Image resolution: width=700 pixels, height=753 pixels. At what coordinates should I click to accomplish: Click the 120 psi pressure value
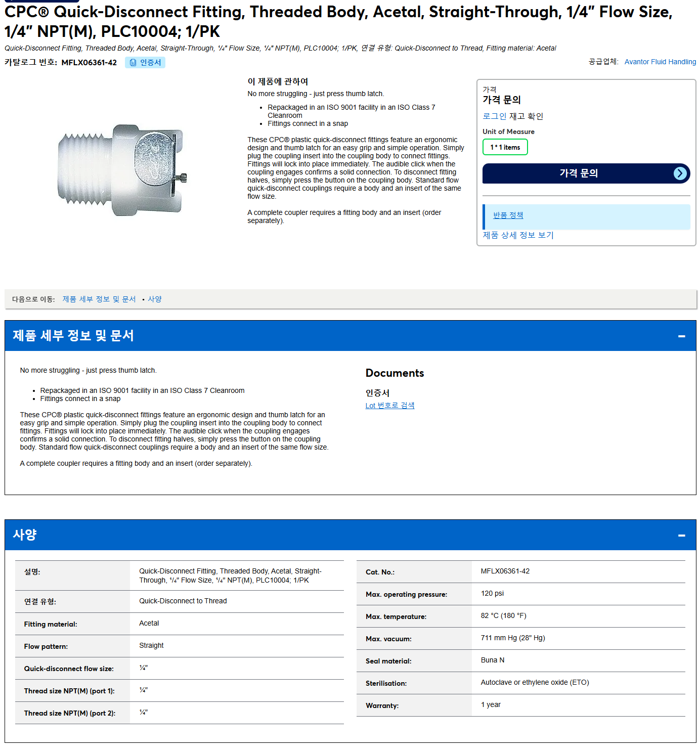pyautogui.click(x=492, y=593)
